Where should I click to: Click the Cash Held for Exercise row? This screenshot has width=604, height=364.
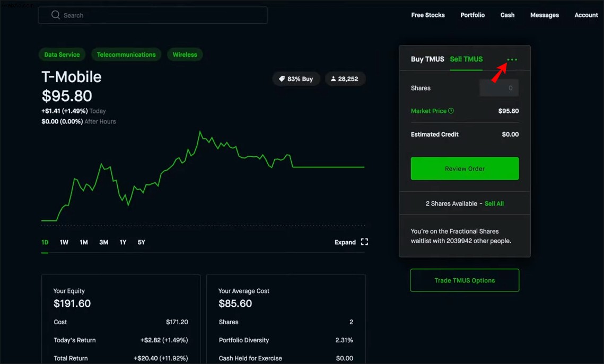click(x=286, y=358)
